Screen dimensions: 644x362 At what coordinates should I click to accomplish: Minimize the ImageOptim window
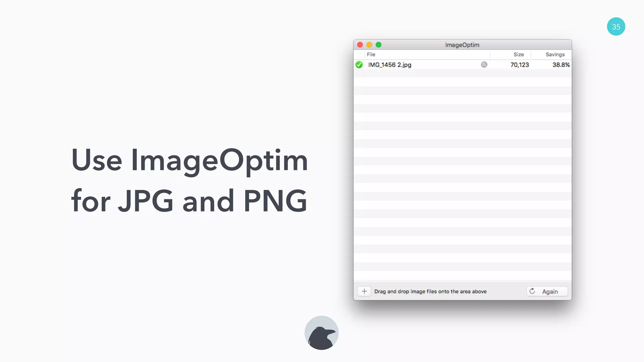pos(369,45)
